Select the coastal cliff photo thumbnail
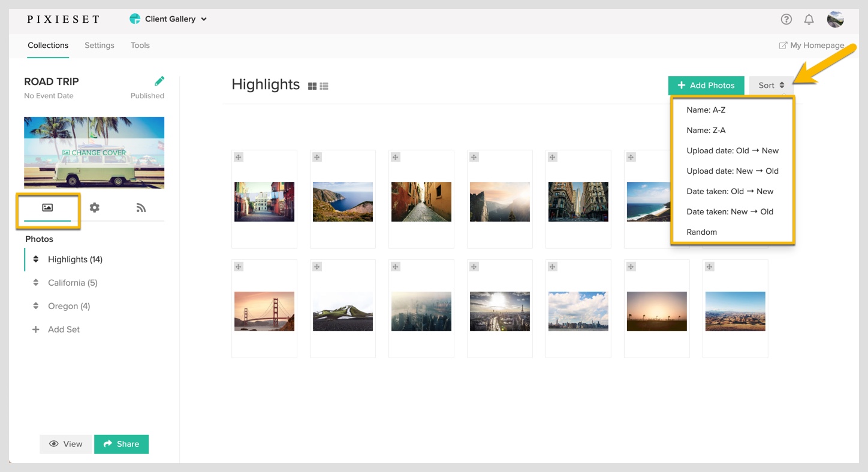The width and height of the screenshot is (868, 472). [343, 202]
